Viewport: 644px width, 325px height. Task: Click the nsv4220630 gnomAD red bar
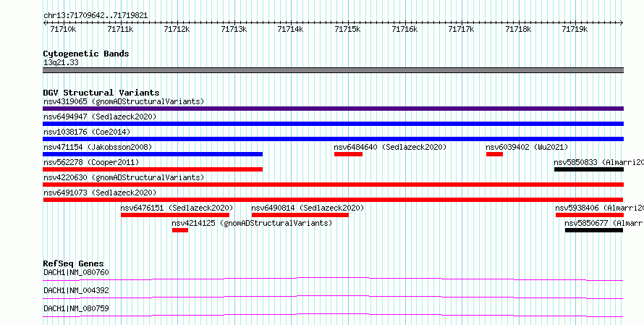pos(333,185)
